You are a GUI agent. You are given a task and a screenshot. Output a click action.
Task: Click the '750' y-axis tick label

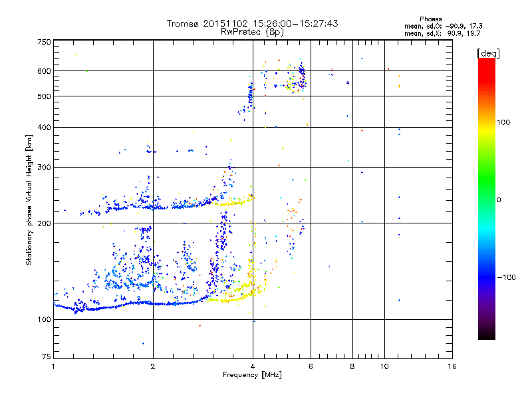pyautogui.click(x=44, y=42)
